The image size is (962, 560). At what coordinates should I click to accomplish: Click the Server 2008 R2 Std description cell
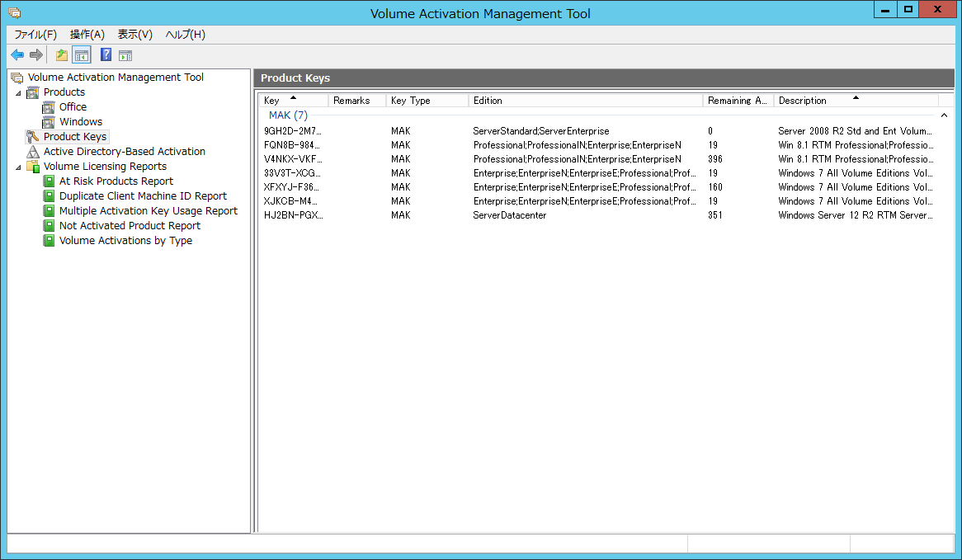coord(856,131)
